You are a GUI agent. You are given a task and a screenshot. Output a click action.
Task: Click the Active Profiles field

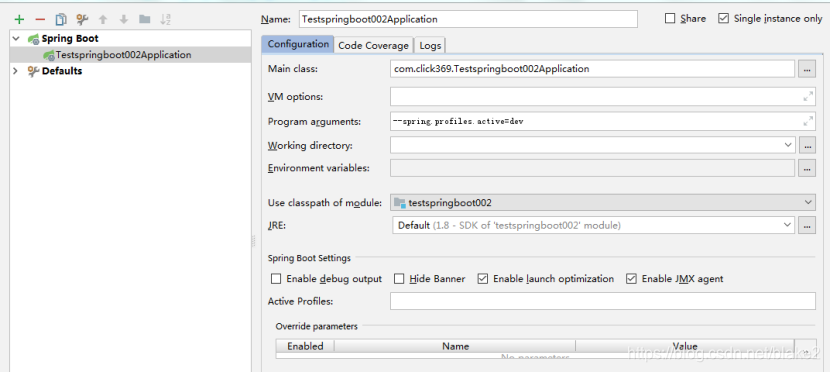pyautogui.click(x=602, y=301)
